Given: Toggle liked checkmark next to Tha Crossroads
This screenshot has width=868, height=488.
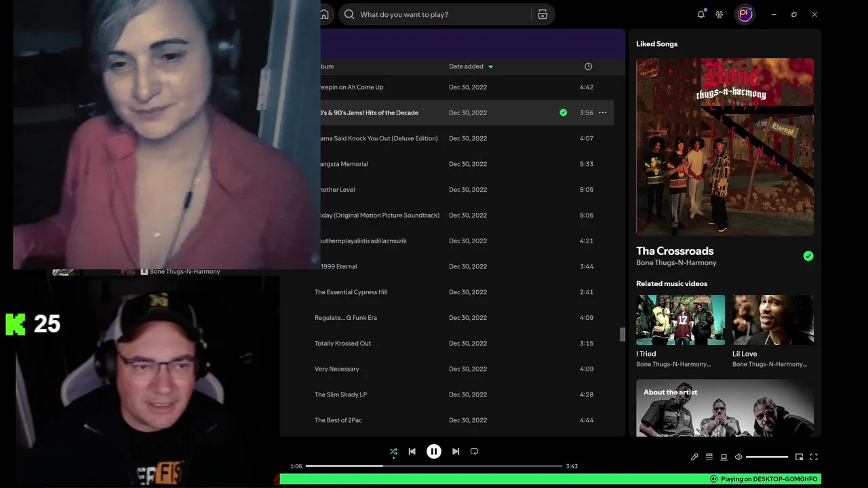Looking at the screenshot, I should (x=808, y=256).
